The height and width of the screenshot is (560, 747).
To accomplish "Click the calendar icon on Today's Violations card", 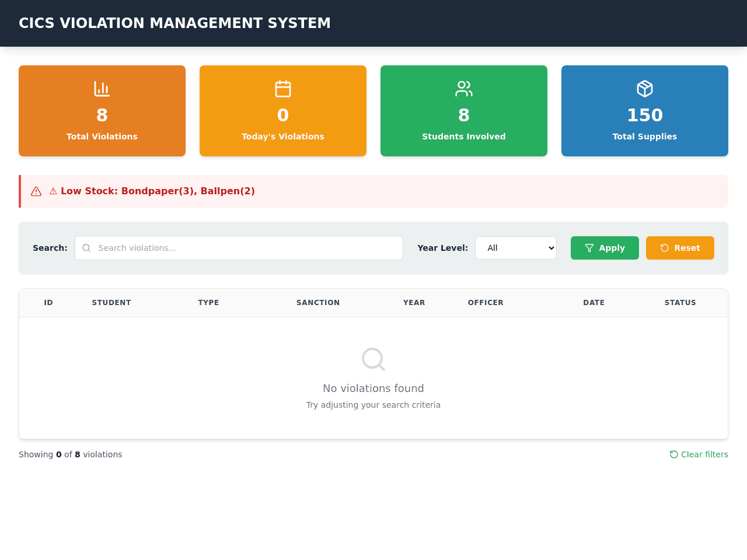I will (x=283, y=89).
